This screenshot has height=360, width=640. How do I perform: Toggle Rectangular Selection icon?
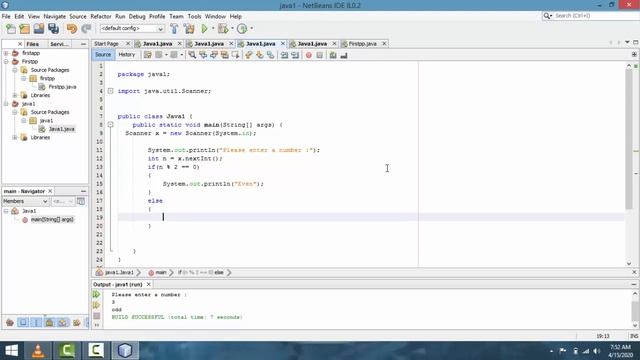pyautogui.click(x=236, y=55)
